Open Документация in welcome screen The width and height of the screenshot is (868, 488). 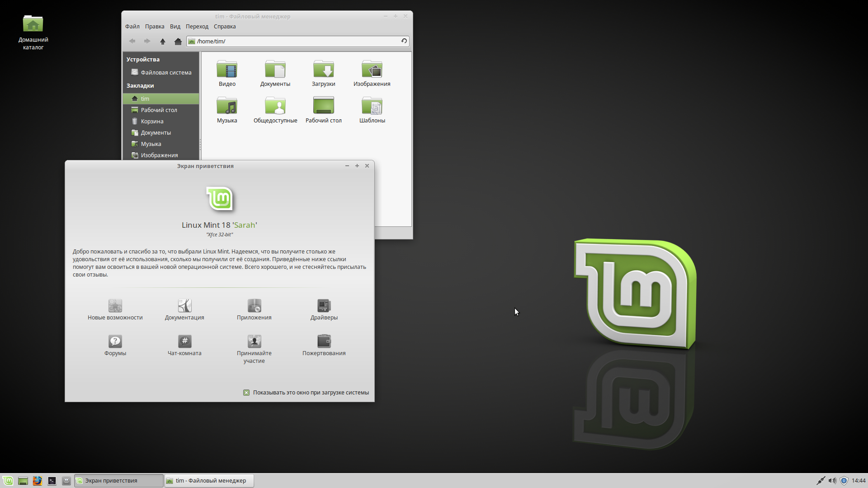pyautogui.click(x=184, y=310)
